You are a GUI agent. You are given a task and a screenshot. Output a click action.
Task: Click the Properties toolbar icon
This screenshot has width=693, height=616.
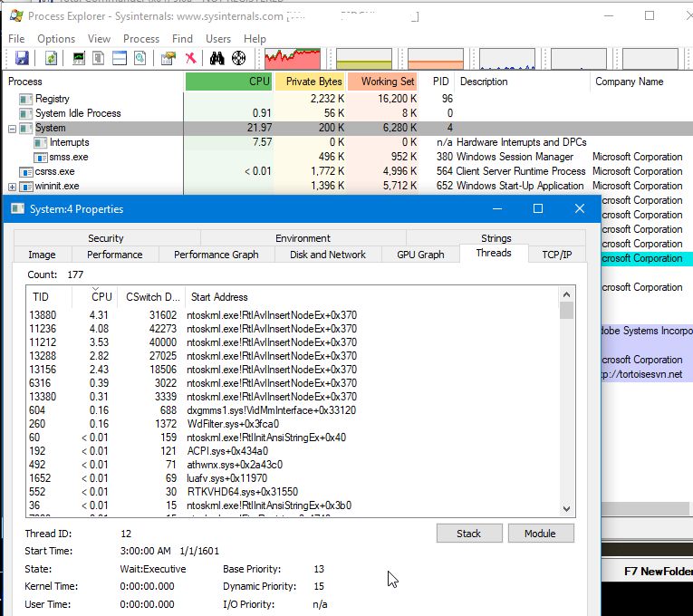click(x=168, y=58)
